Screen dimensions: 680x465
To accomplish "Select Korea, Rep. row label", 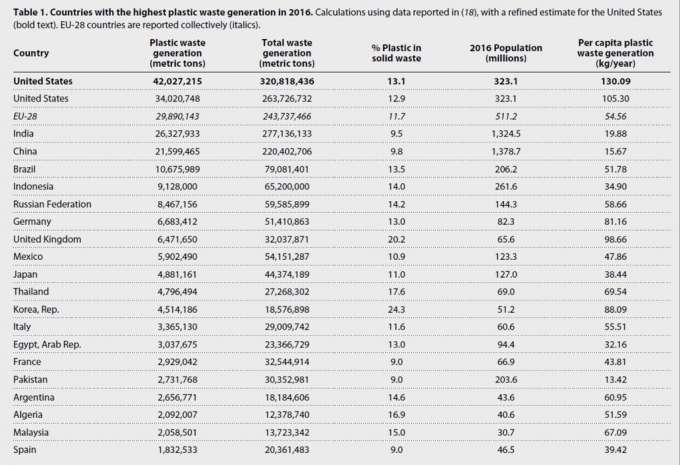I will pos(36,310).
